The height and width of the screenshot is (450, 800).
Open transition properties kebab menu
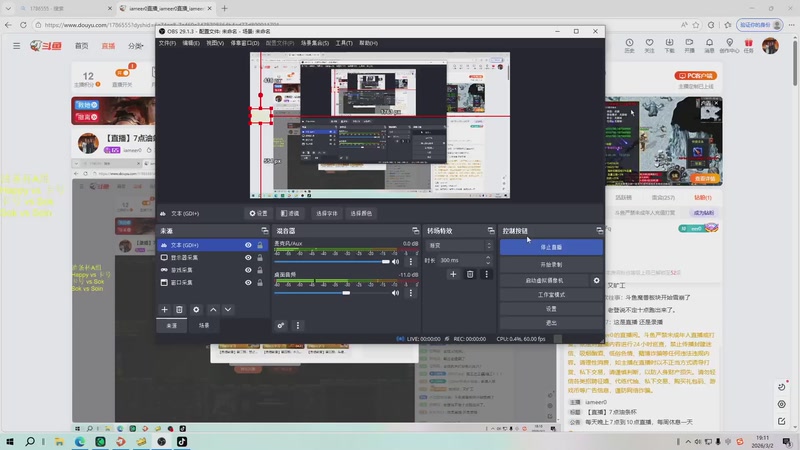click(x=486, y=274)
